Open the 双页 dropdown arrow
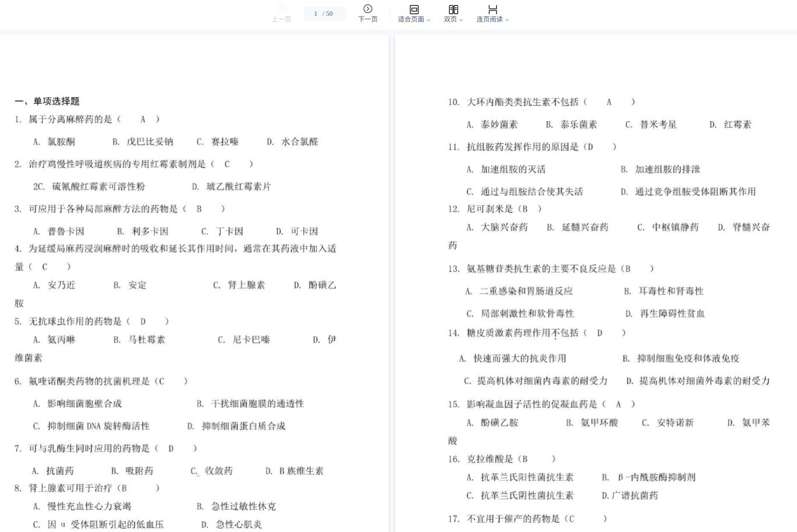797x532 pixels. click(x=461, y=20)
